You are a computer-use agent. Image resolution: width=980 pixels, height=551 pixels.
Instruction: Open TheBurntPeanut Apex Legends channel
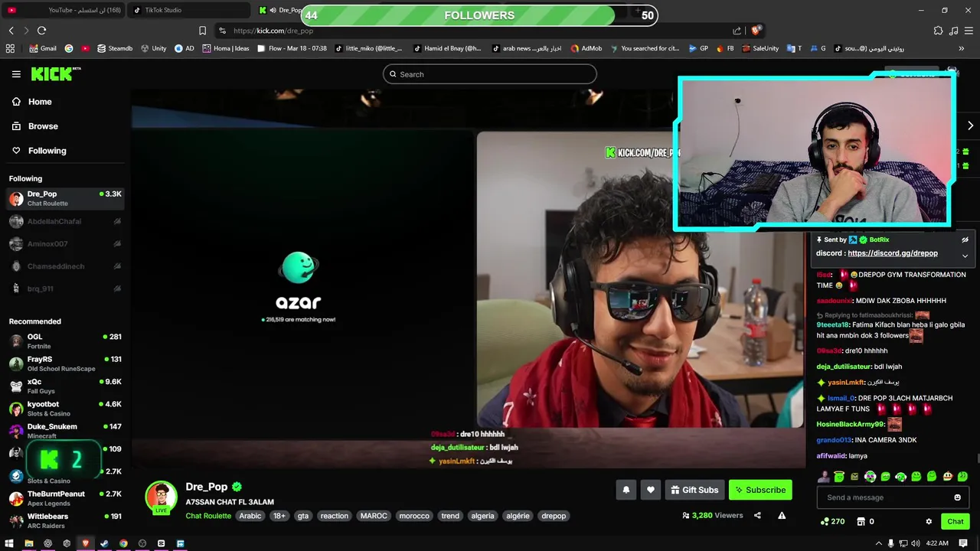65,498
